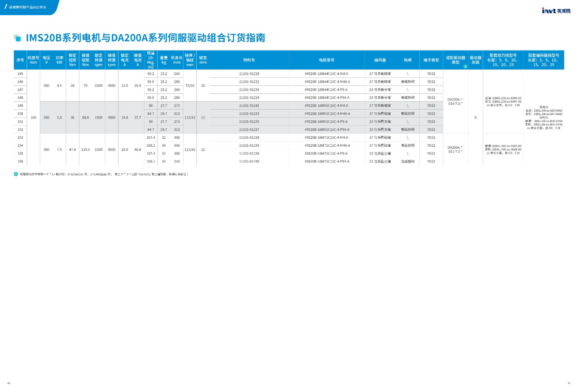Click the 电磁抱闸 cell in row 146
The height and width of the screenshot is (392, 578).
[407, 82]
